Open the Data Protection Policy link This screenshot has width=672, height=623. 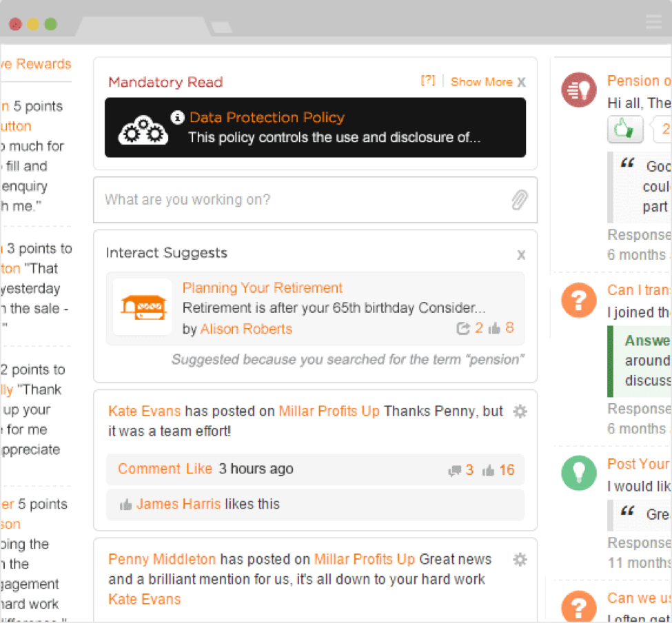pos(267,117)
